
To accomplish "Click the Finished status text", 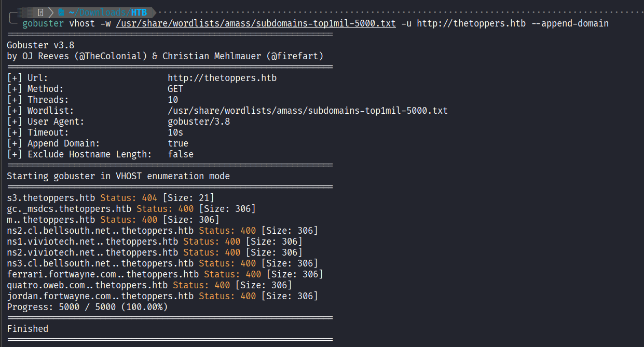I will [28, 329].
